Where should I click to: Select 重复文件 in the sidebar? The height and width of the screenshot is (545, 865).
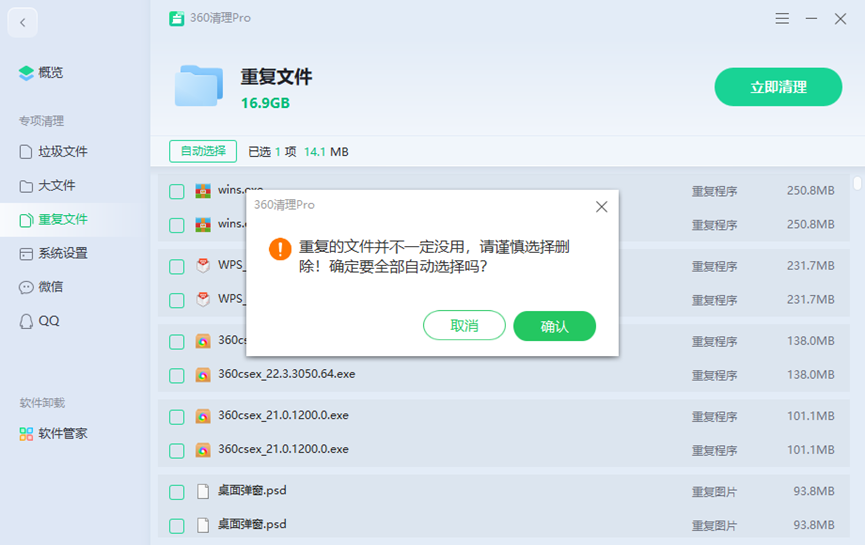[53, 220]
